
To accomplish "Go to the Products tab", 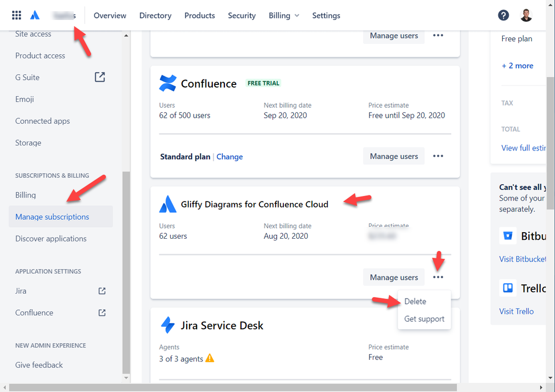I will (199, 16).
